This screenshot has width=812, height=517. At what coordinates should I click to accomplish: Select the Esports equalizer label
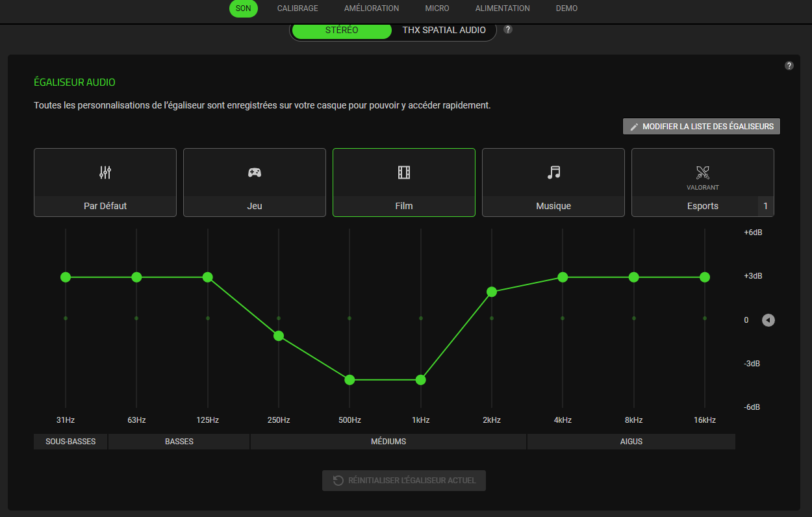tap(703, 206)
